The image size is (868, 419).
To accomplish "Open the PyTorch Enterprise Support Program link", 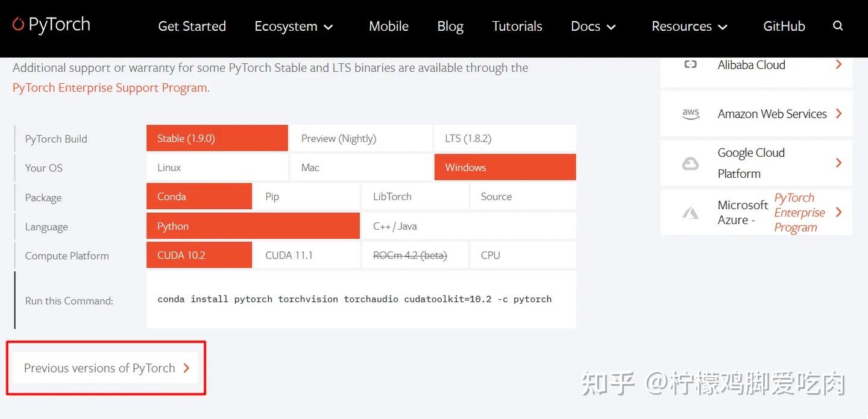I will tap(110, 87).
